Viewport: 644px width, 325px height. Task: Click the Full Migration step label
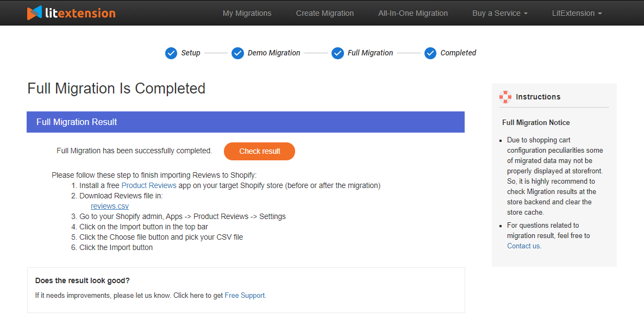coord(371,53)
